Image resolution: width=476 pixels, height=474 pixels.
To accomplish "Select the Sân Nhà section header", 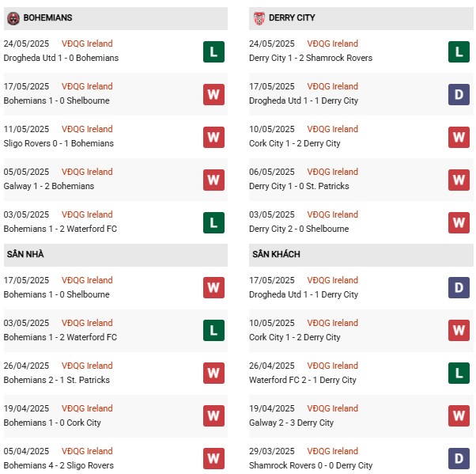I will [25, 254].
